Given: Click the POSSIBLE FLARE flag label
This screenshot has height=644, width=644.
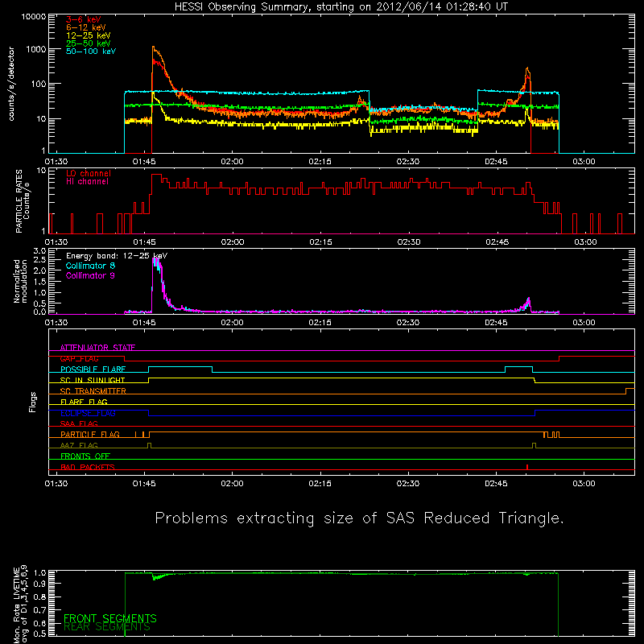Looking at the screenshot, I should 93,369.
